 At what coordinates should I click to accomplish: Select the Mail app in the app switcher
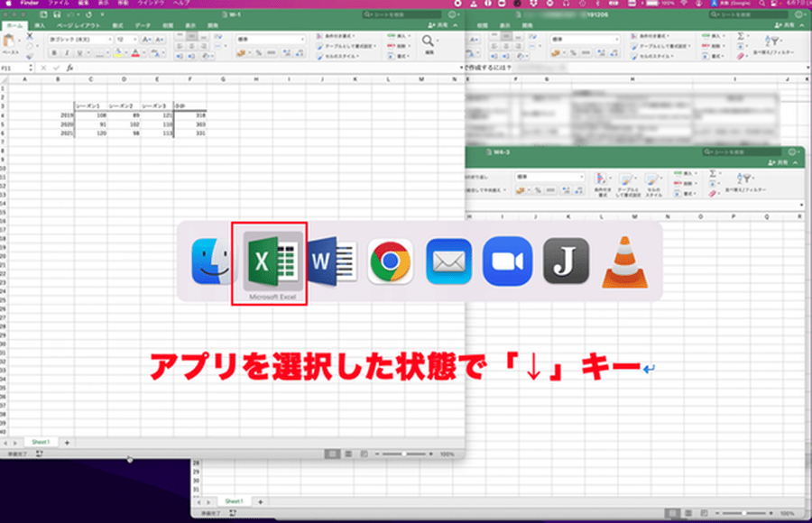[449, 261]
